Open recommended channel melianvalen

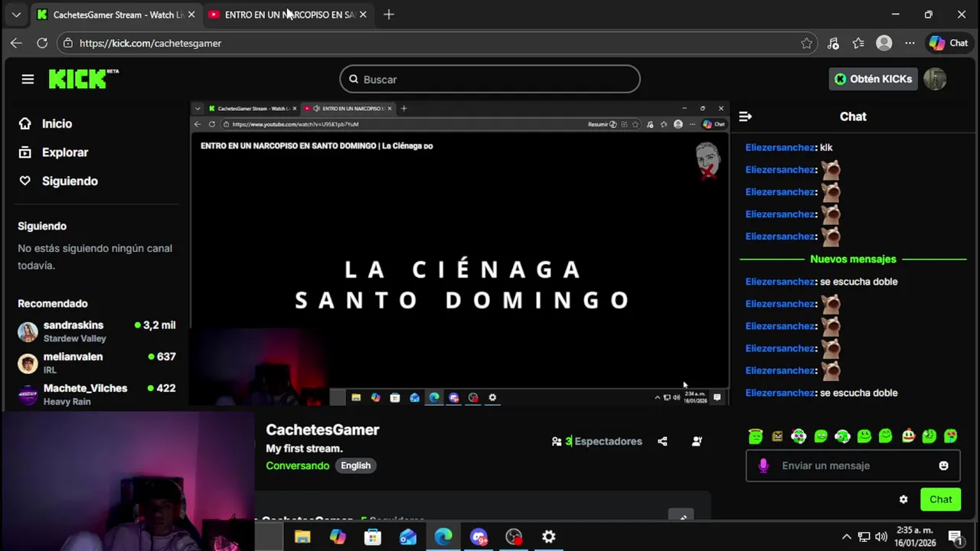pos(96,363)
